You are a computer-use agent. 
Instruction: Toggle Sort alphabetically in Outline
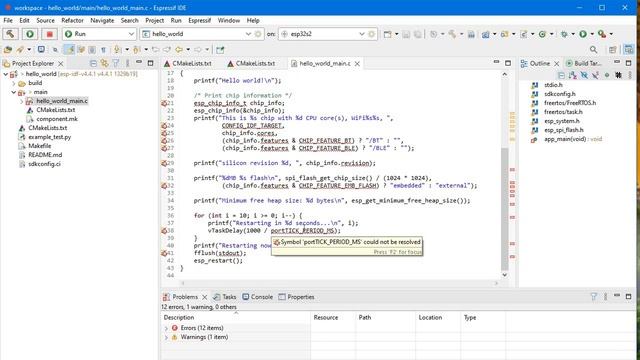coord(573,75)
